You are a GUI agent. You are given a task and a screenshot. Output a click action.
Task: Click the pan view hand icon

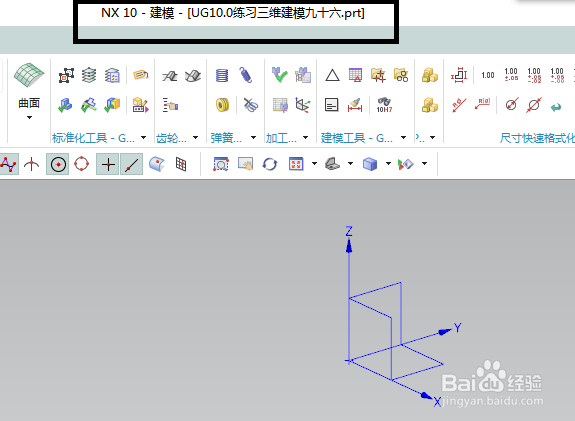246,164
